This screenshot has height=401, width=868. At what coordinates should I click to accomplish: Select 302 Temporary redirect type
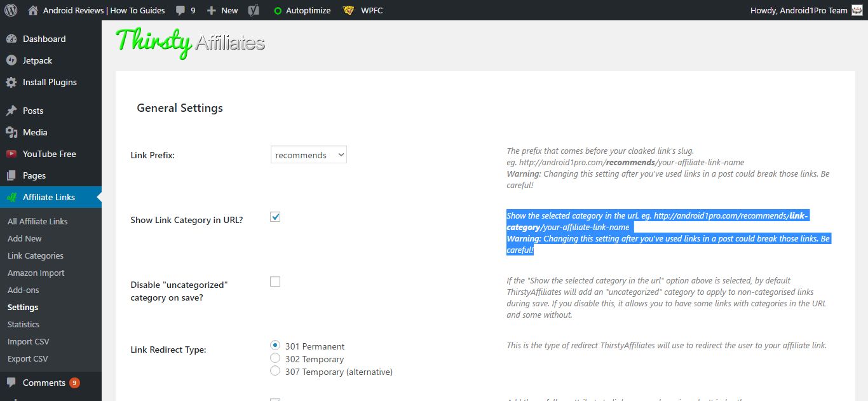click(x=275, y=358)
